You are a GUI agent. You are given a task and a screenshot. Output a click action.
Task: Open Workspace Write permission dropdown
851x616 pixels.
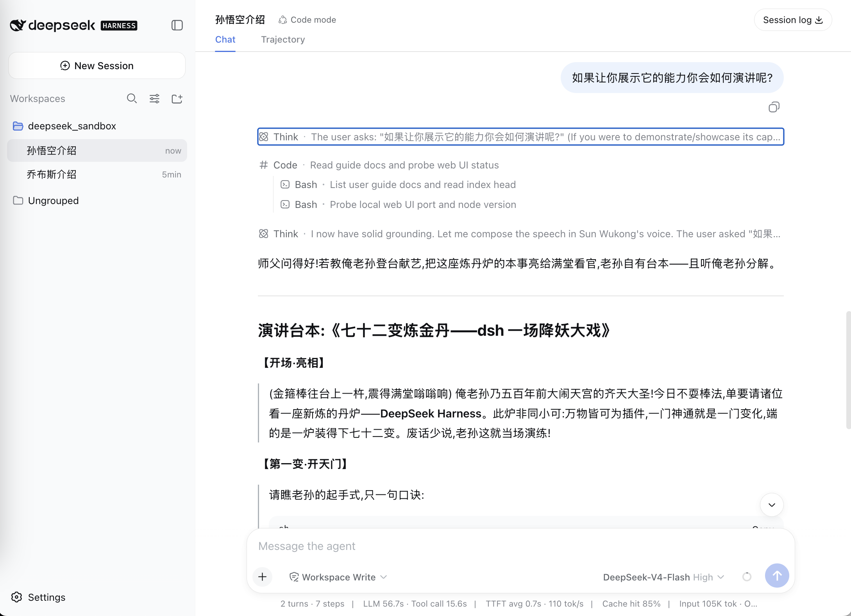pos(338,577)
